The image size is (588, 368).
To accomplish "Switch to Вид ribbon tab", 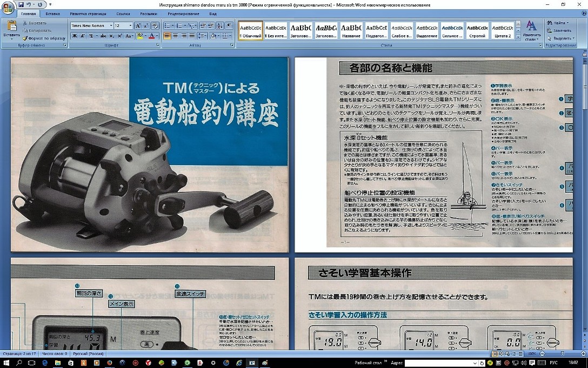I will (x=212, y=14).
